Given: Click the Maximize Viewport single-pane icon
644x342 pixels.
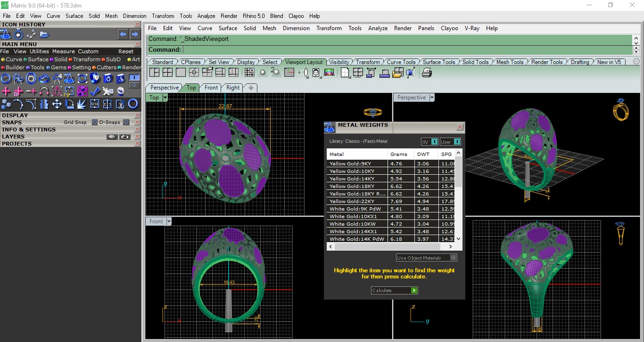Looking at the screenshot, I should 181,73.
